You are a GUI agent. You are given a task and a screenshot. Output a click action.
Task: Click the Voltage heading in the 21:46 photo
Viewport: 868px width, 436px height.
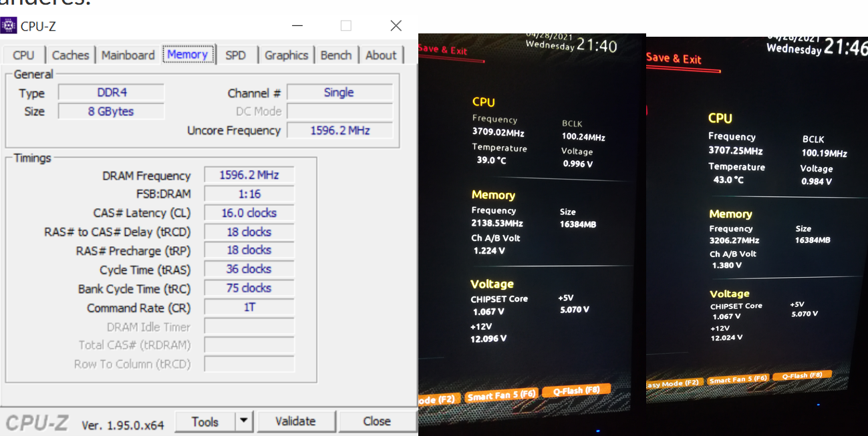pyautogui.click(x=730, y=294)
